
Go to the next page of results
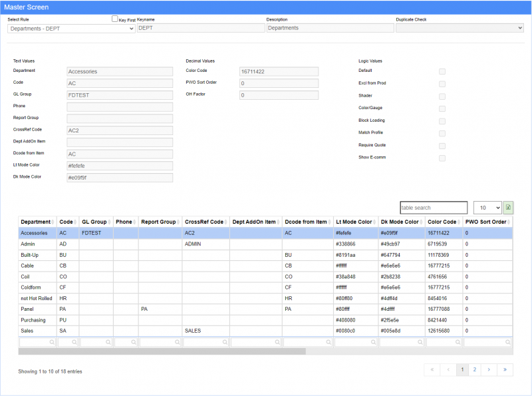click(x=489, y=369)
